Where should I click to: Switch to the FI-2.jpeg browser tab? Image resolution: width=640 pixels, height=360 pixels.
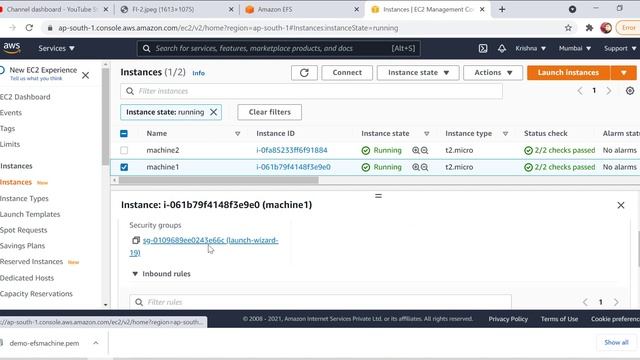click(176, 9)
